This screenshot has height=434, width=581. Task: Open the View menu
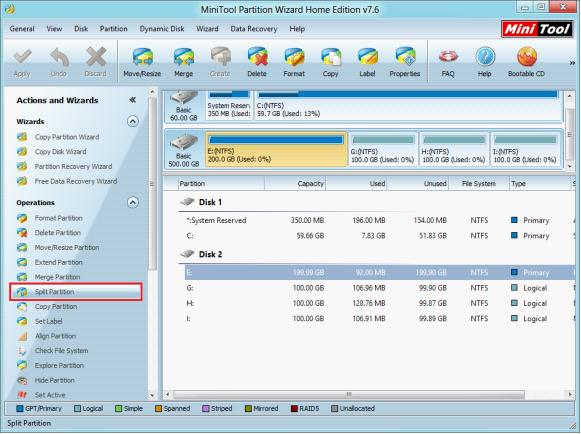(x=54, y=29)
